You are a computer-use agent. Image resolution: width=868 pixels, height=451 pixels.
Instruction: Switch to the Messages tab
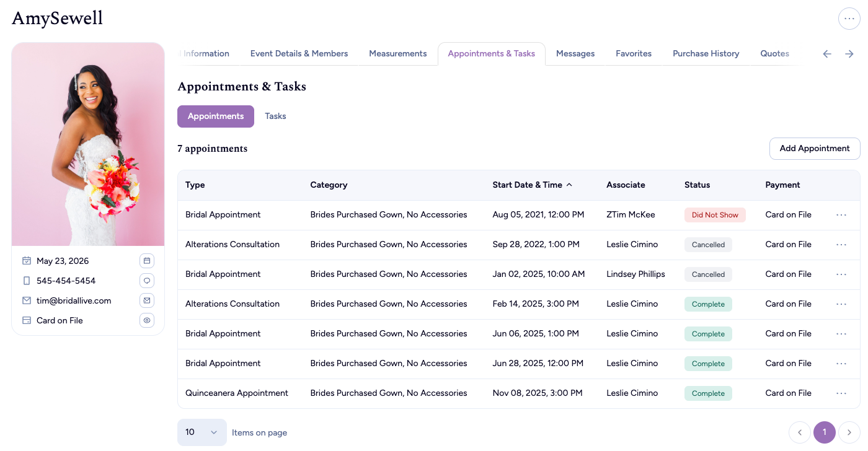point(575,53)
